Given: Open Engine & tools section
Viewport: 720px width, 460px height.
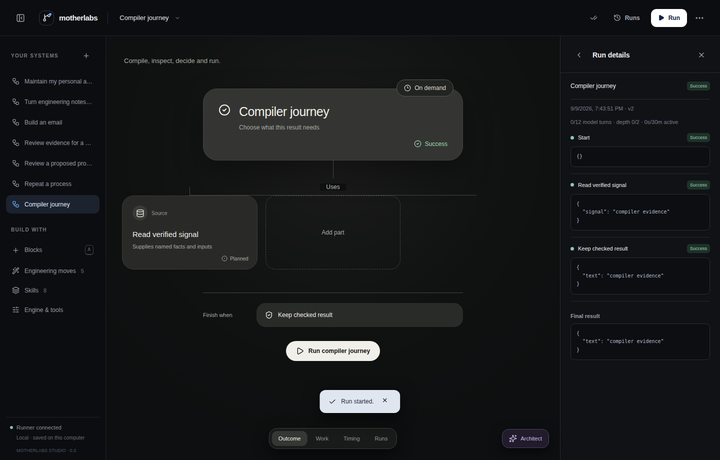Looking at the screenshot, I should (x=53, y=310).
